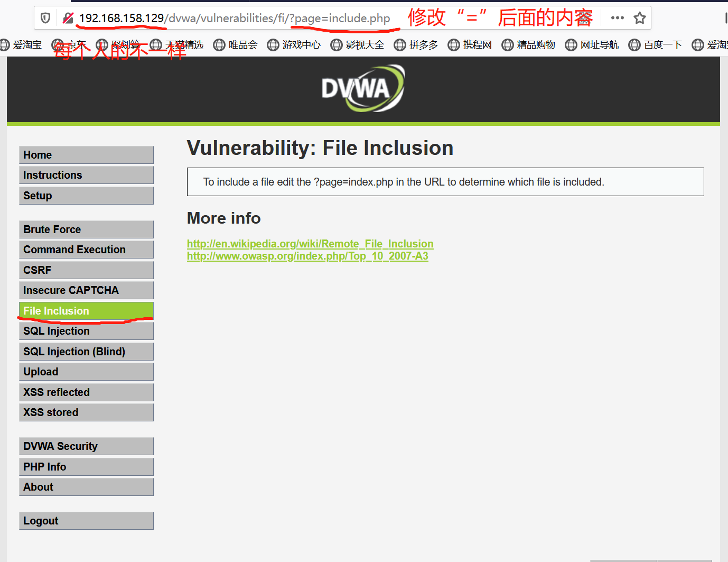Click the globe icon beside 精品购物
The width and height of the screenshot is (728, 562).
coord(508,45)
